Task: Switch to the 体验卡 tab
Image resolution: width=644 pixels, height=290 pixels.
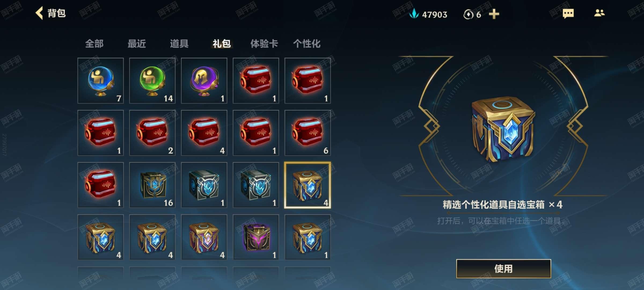Action: pyautogui.click(x=264, y=44)
